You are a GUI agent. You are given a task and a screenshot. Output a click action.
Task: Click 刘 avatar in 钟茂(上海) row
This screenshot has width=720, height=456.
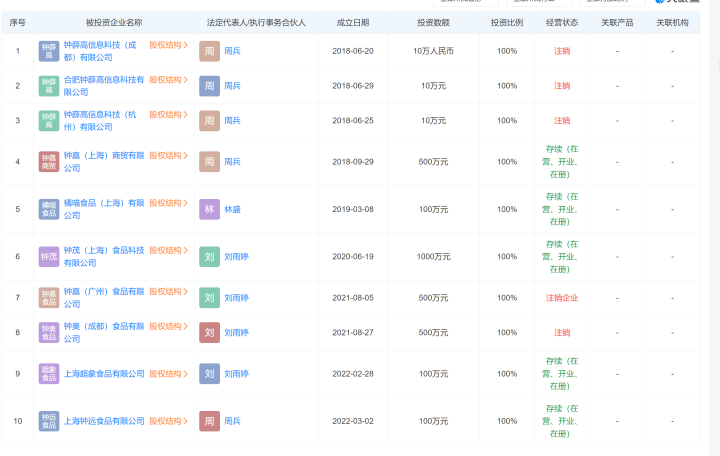tap(209, 257)
